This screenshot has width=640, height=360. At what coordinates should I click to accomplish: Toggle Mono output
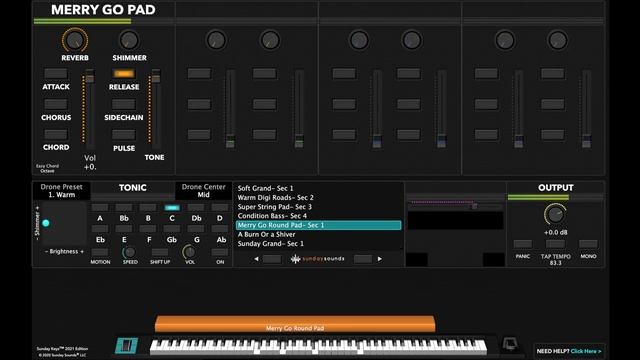click(x=588, y=244)
